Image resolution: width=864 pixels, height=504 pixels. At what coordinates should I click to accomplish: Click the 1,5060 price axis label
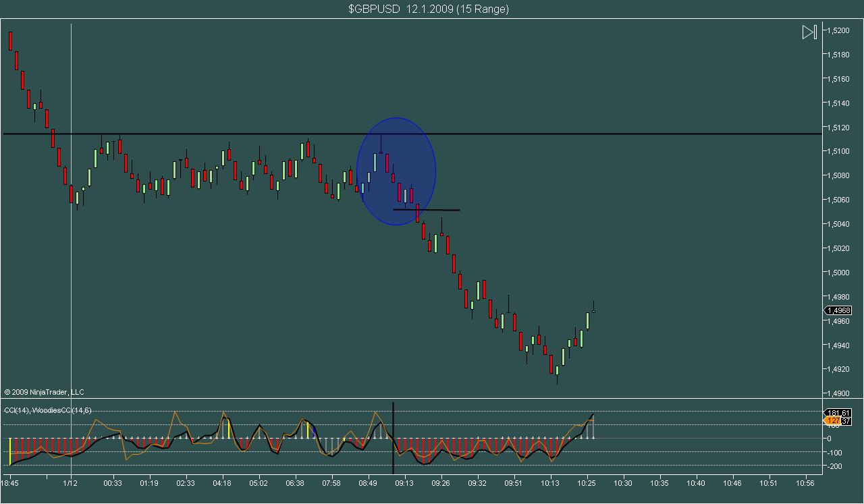point(840,200)
